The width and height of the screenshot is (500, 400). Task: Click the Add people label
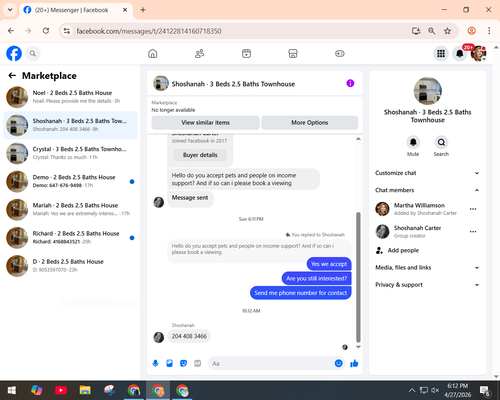click(403, 250)
